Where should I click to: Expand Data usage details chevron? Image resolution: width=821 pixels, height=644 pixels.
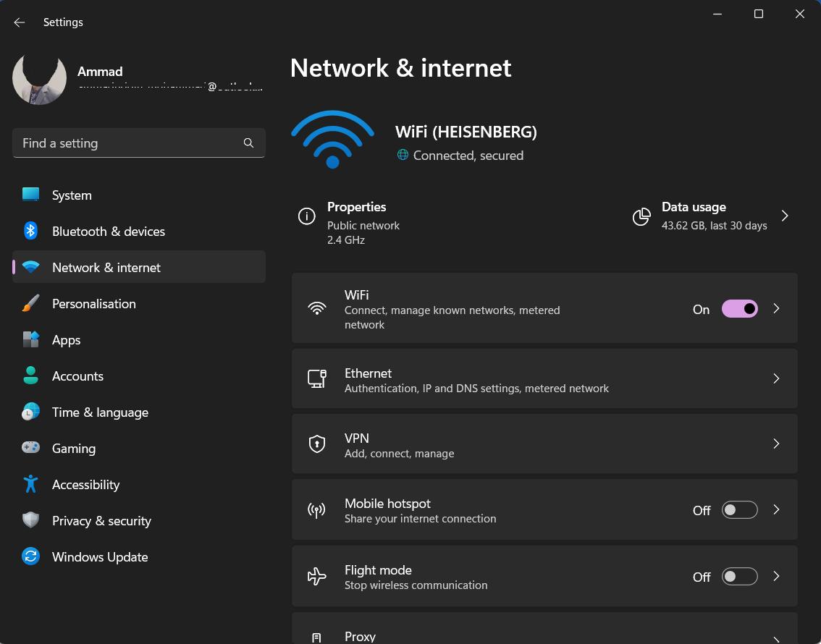[785, 216]
